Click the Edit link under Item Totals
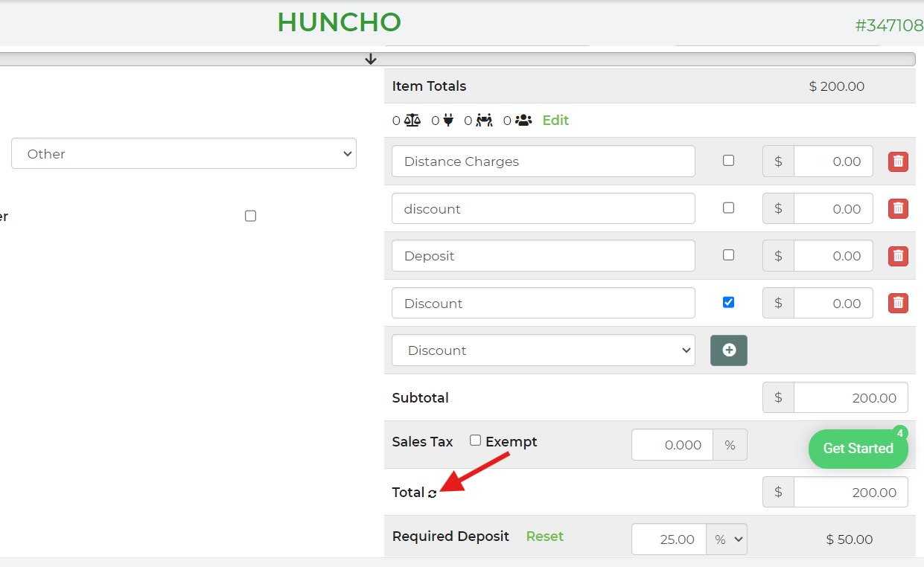The width and height of the screenshot is (924, 567). click(x=555, y=120)
